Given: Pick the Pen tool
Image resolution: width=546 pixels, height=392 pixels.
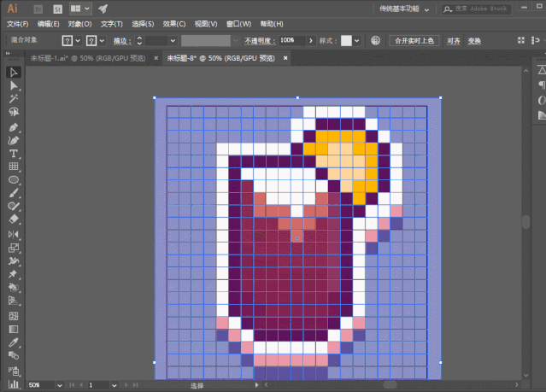Looking at the screenshot, I should pos(14,126).
